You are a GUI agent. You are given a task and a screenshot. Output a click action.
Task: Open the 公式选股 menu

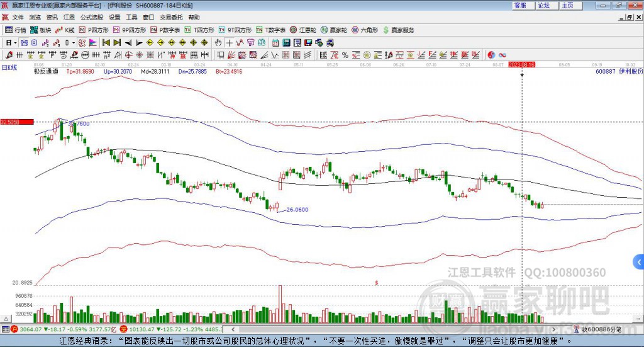click(x=92, y=17)
